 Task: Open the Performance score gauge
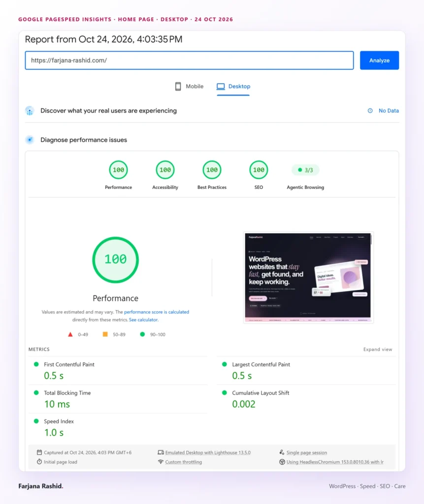[118, 170]
